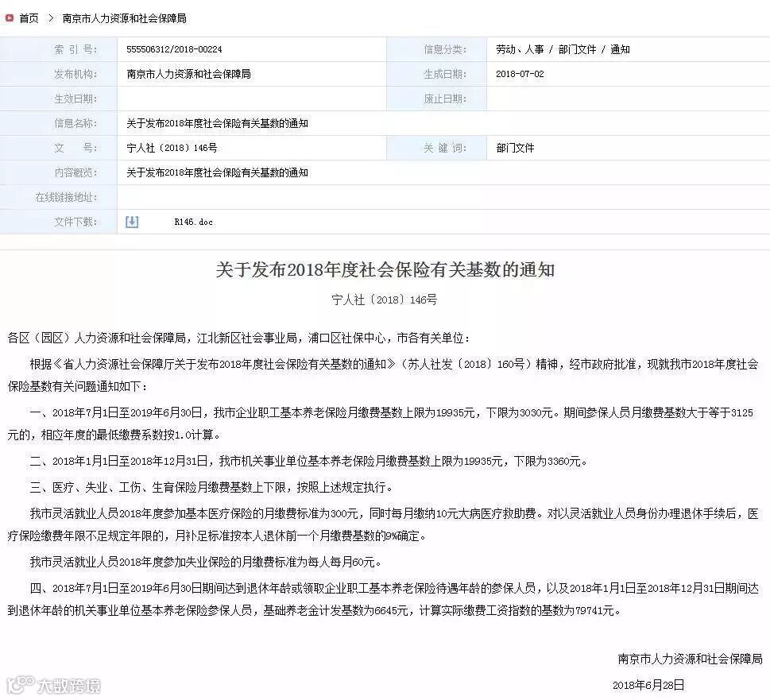This screenshot has height=700, width=770.
Task: Click the 生效日期 field label
Action: click(x=75, y=99)
